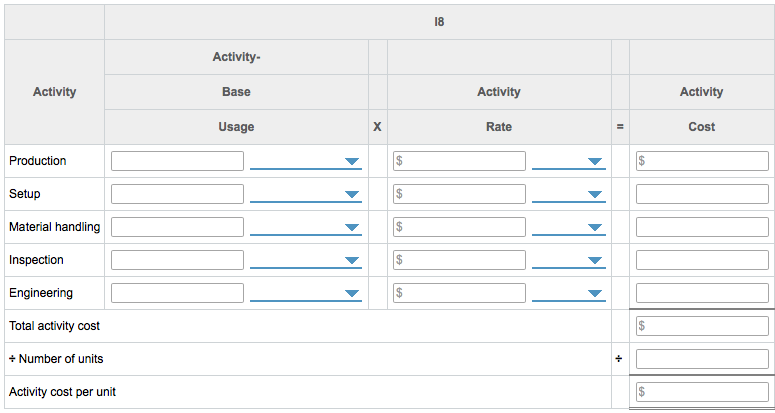Open Material handling rate unit dropdown
This screenshot has width=775, height=413.
coord(569,227)
